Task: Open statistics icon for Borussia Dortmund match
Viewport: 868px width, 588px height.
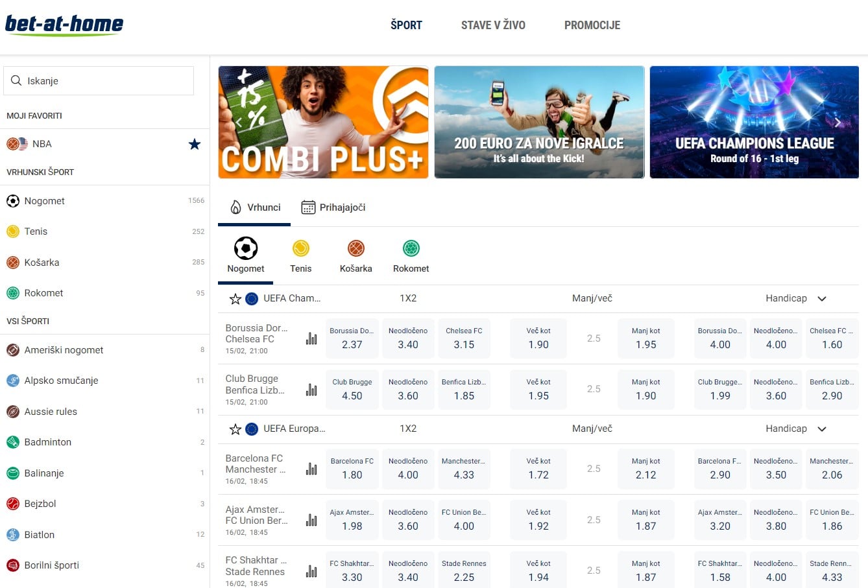Action: [311, 338]
